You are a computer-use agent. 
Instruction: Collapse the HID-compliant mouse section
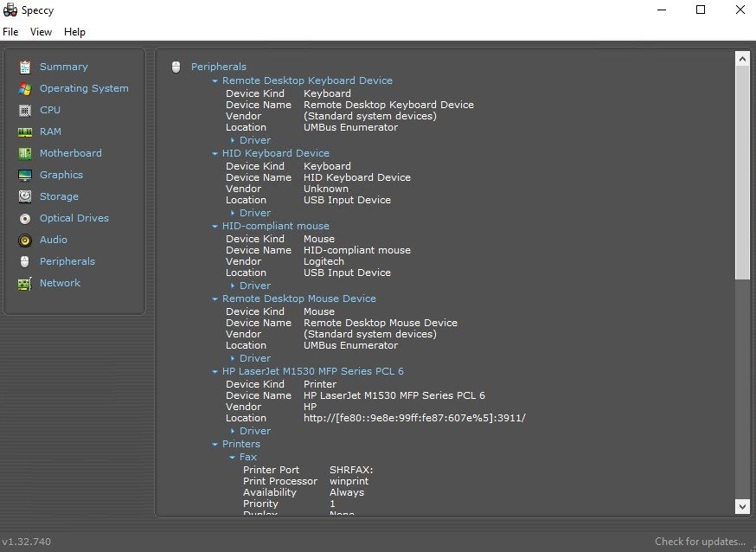point(215,226)
